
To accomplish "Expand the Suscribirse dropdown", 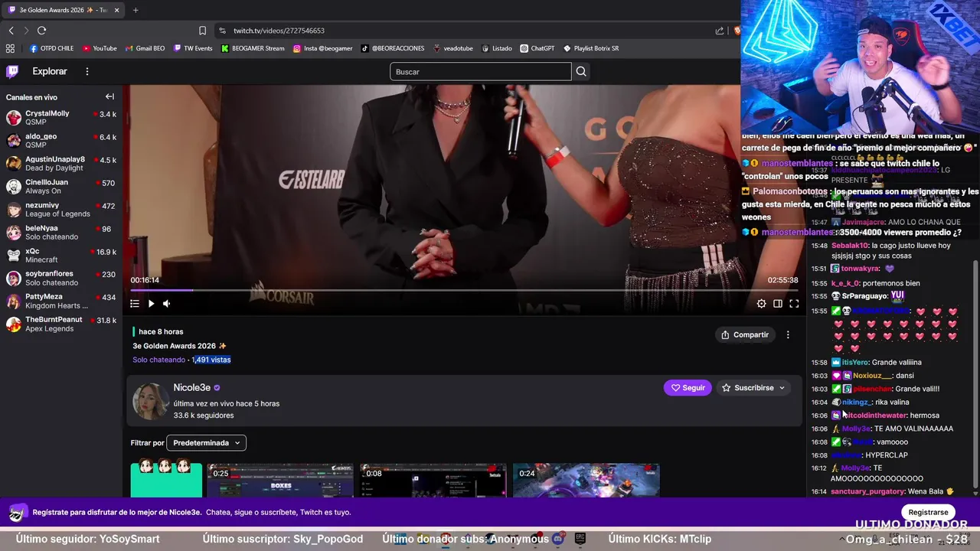I will [x=754, y=388].
